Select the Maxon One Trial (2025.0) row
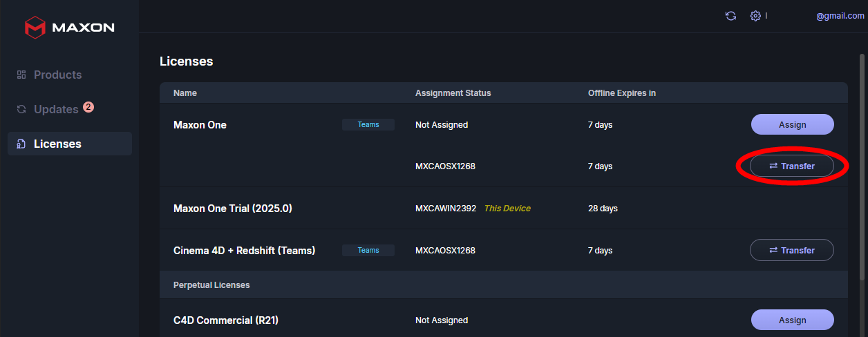Image resolution: width=868 pixels, height=337 pixels. (x=233, y=208)
